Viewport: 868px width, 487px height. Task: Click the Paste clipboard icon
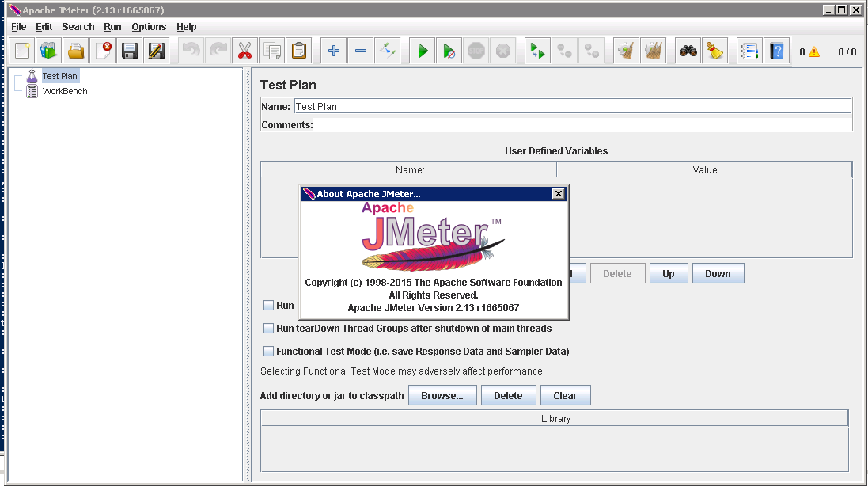(299, 51)
